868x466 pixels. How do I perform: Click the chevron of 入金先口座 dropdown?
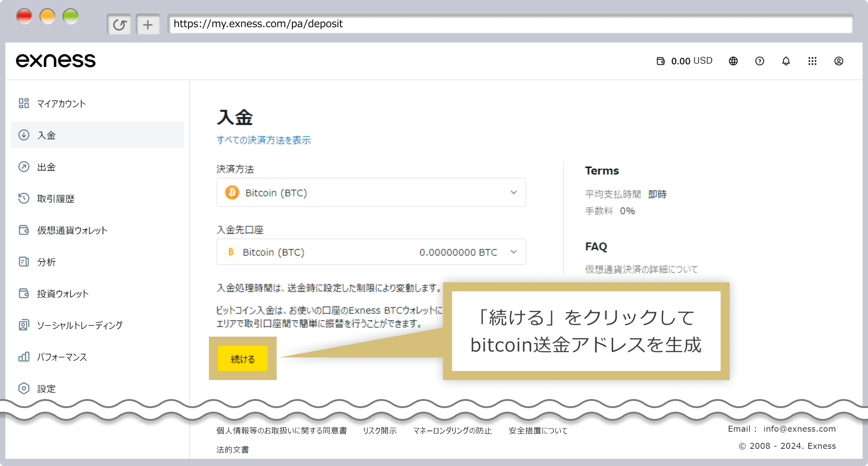(514, 252)
